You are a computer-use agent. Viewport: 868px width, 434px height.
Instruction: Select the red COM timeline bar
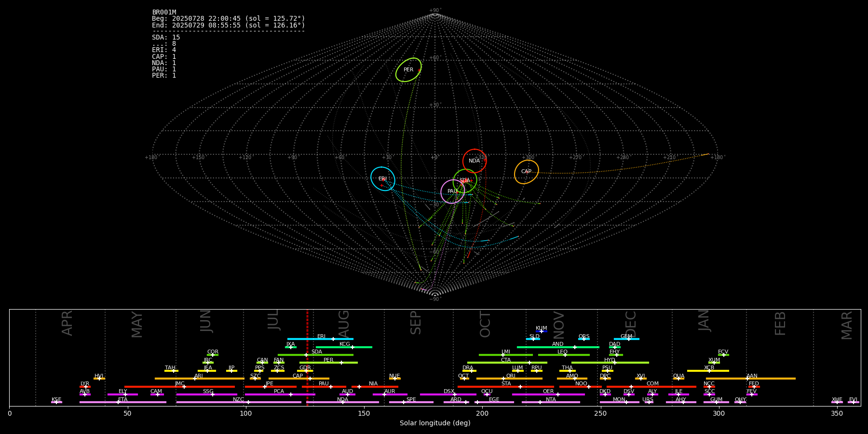652,387
